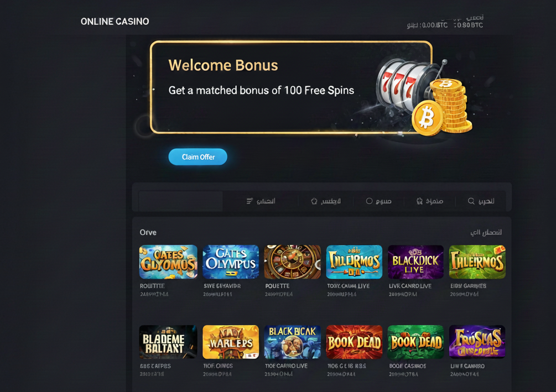The image size is (556, 392).
Task: Click the Claim Offer button
Action: point(198,156)
